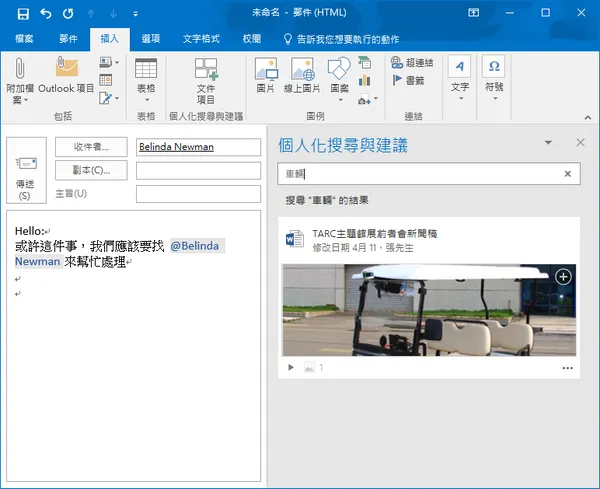Viewport: 600px width, 489px height.
Task: Clear the 車輛 search text
Action: click(568, 174)
